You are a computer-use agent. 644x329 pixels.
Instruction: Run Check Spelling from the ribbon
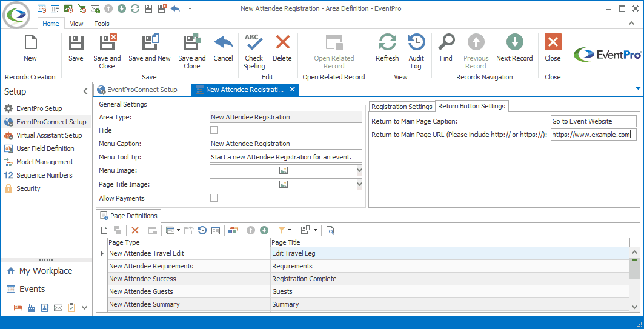click(x=254, y=52)
